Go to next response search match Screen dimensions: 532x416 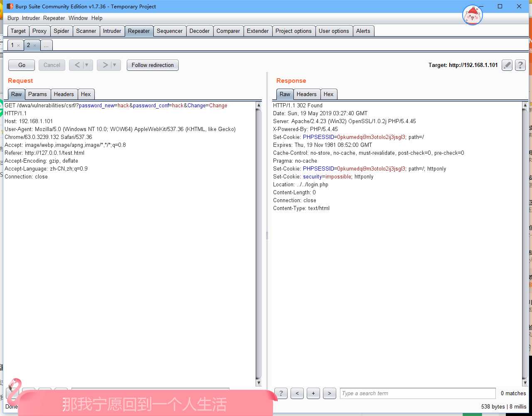(329, 393)
